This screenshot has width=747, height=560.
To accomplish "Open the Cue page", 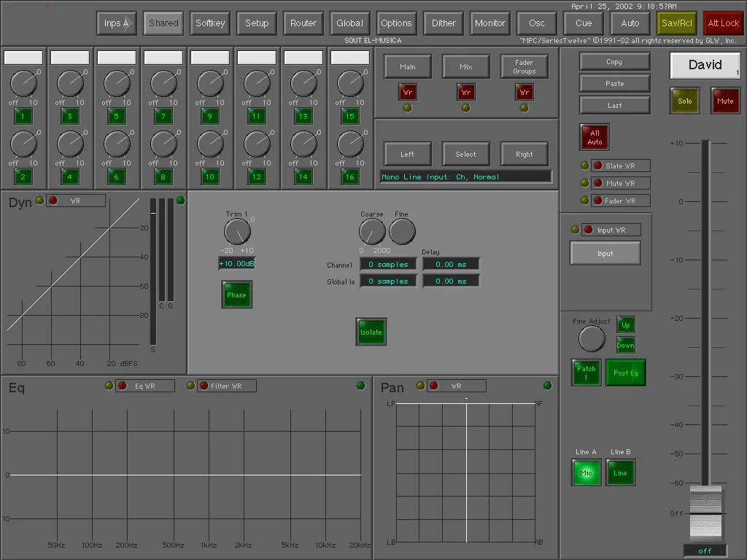I will click(x=583, y=23).
